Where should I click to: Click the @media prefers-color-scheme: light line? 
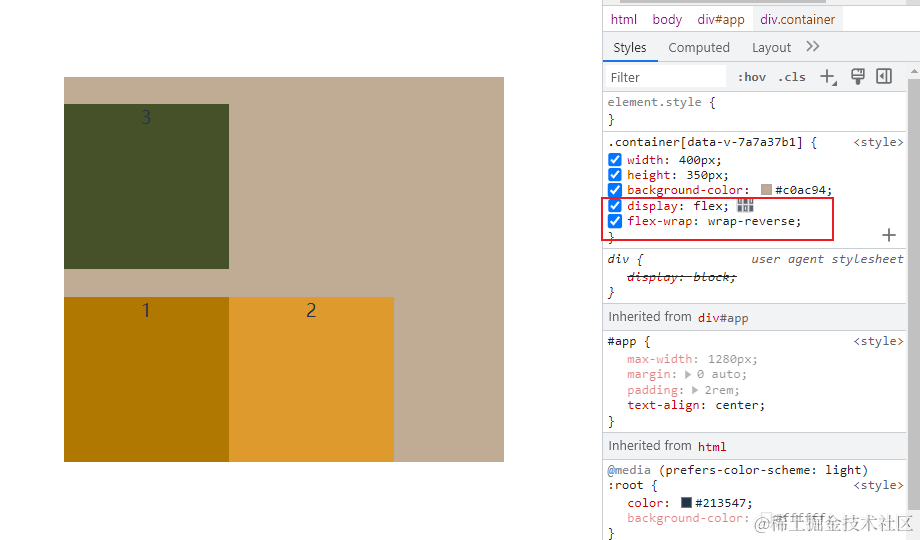coord(737,470)
